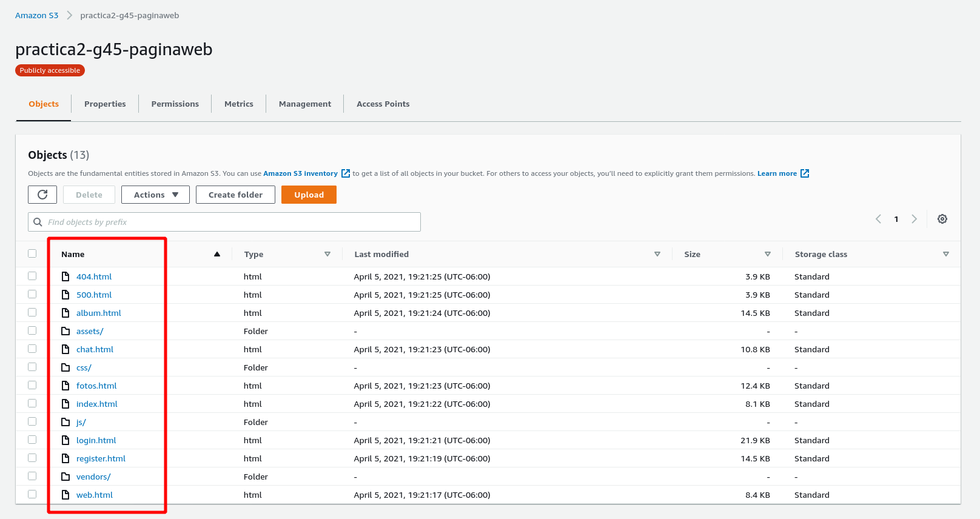980x519 pixels.
Task: Check the album.html row checkbox
Action: pos(32,312)
